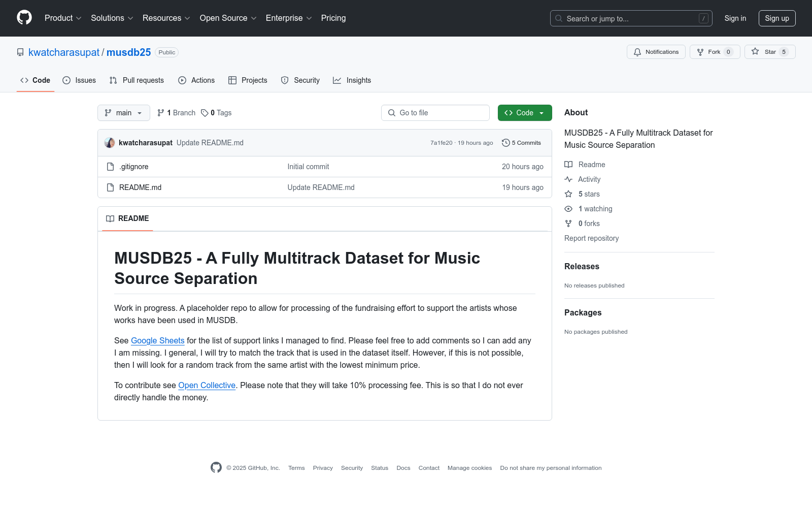Viewport: 812px width, 508px height.
Task: Open the 7a1fe20 commit hash link
Action: [442, 143]
